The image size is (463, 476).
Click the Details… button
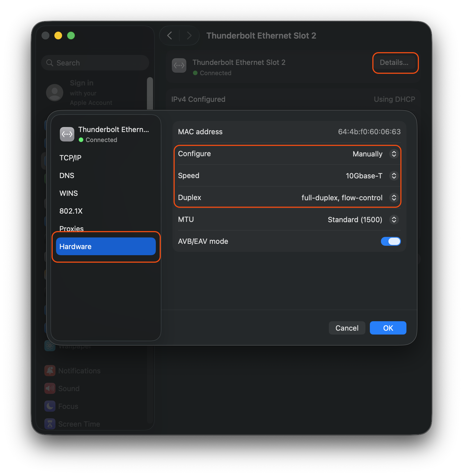click(394, 63)
